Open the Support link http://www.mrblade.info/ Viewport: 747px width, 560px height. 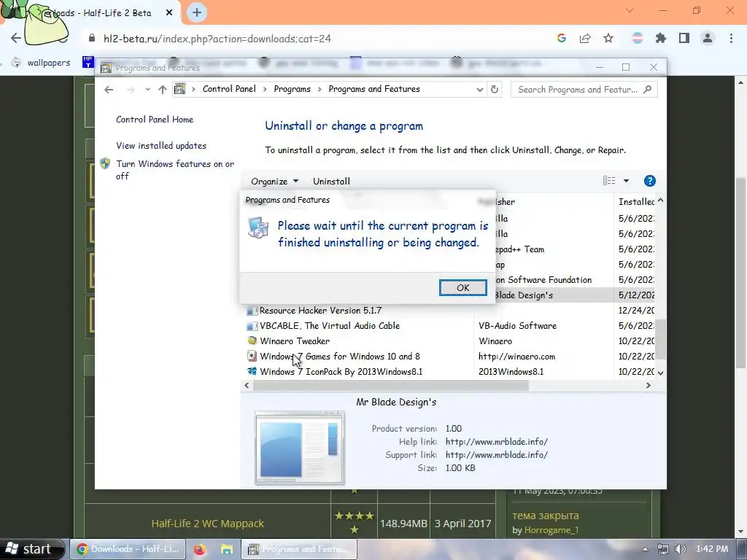click(496, 455)
